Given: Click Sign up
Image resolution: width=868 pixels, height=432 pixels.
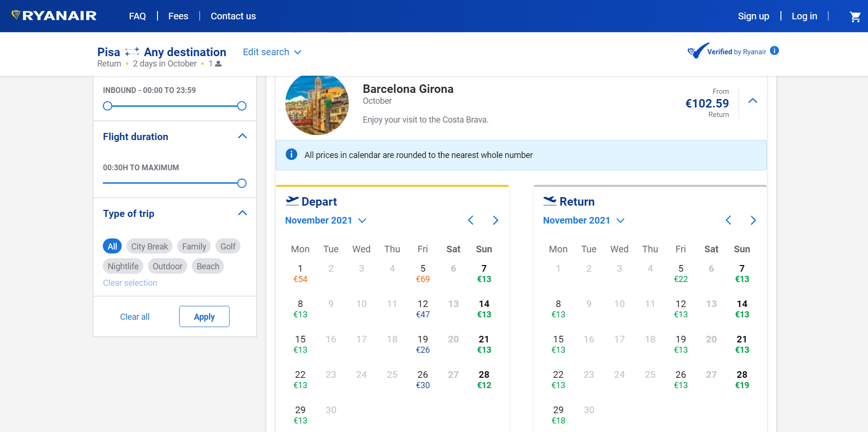Looking at the screenshot, I should tap(753, 16).
